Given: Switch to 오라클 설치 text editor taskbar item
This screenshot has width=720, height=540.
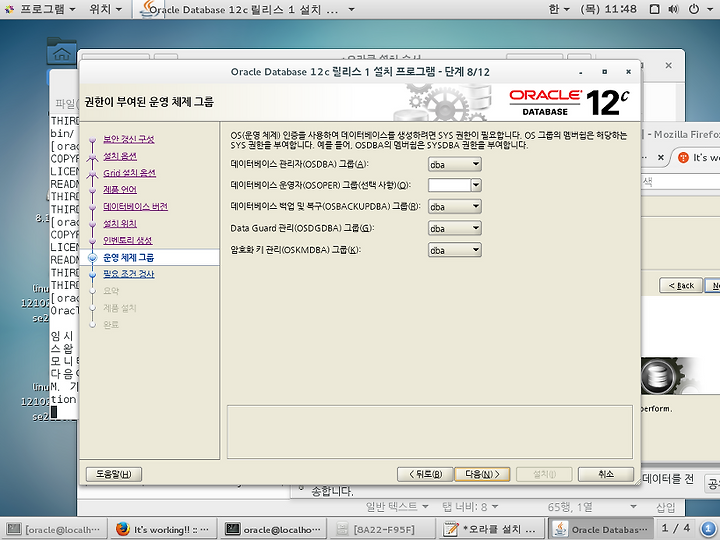Looking at the screenshot, I should (490, 529).
